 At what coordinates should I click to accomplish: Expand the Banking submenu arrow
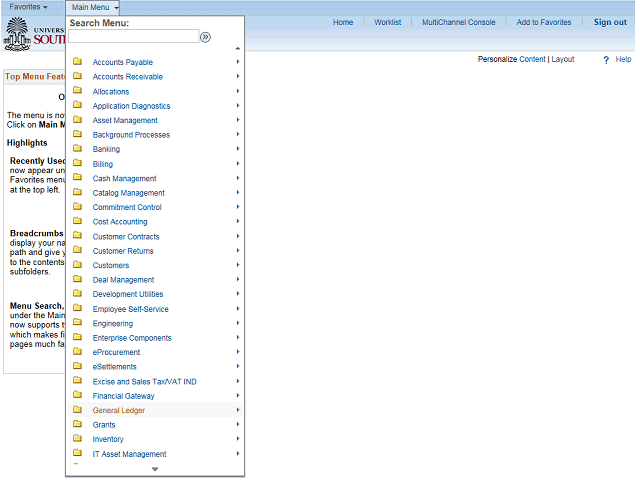click(238, 149)
